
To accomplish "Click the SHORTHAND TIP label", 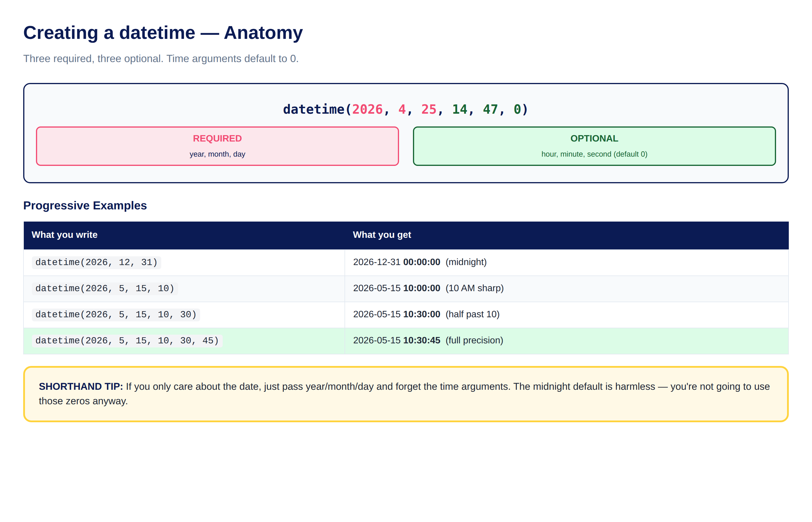I will pos(81,386).
